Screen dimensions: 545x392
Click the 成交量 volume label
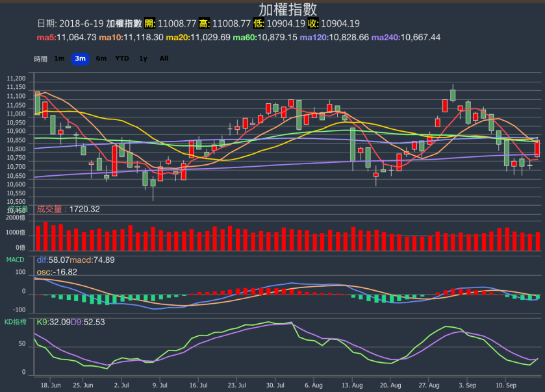tap(50, 209)
